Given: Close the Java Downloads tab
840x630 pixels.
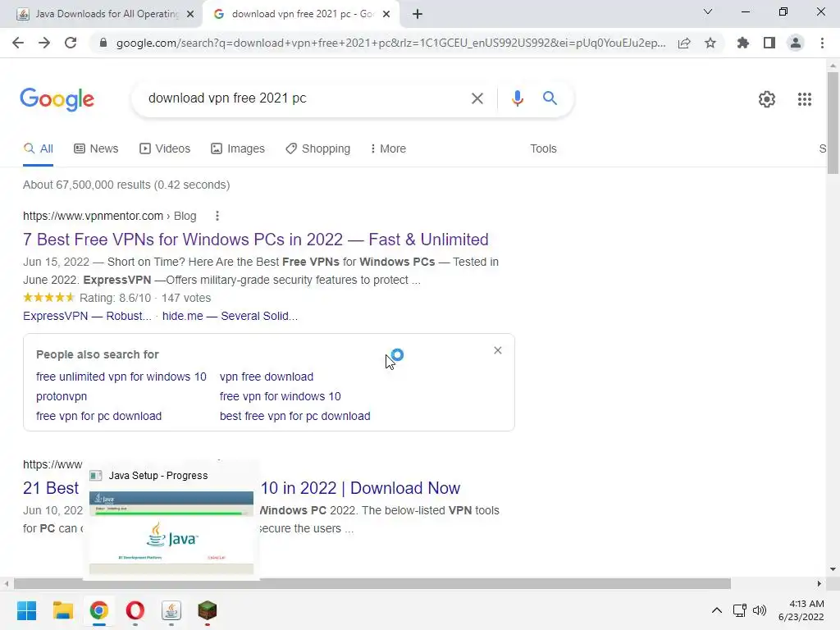Looking at the screenshot, I should tap(190, 15).
